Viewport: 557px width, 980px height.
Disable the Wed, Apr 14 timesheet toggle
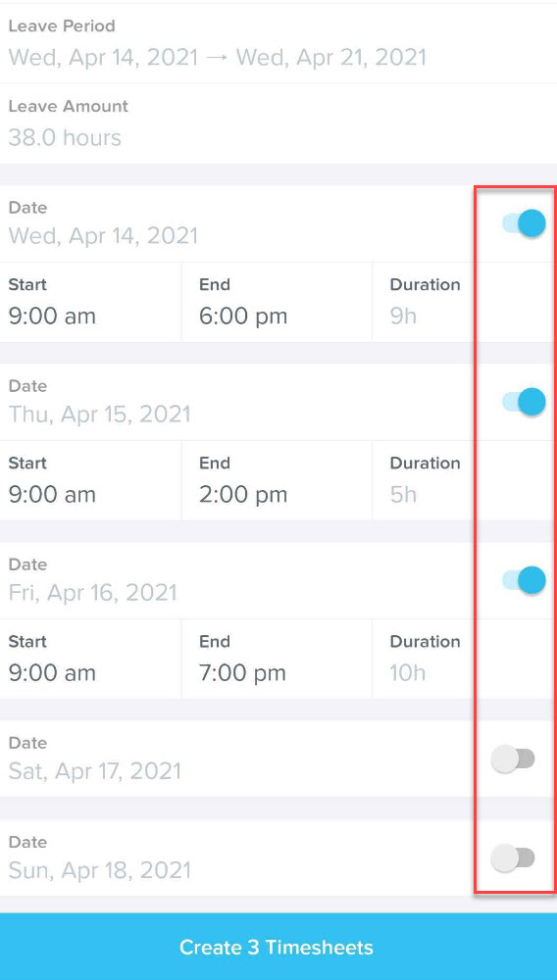point(524,223)
